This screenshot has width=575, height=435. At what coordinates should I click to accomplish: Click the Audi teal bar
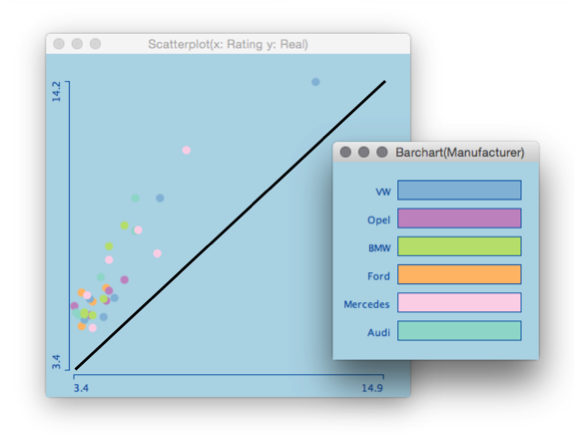pyautogui.click(x=459, y=331)
